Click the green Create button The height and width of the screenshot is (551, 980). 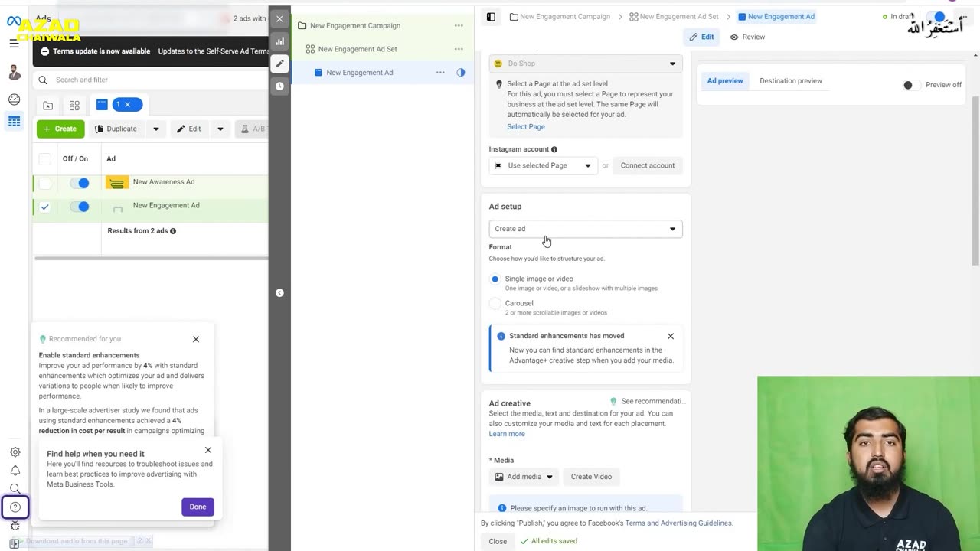coord(60,129)
